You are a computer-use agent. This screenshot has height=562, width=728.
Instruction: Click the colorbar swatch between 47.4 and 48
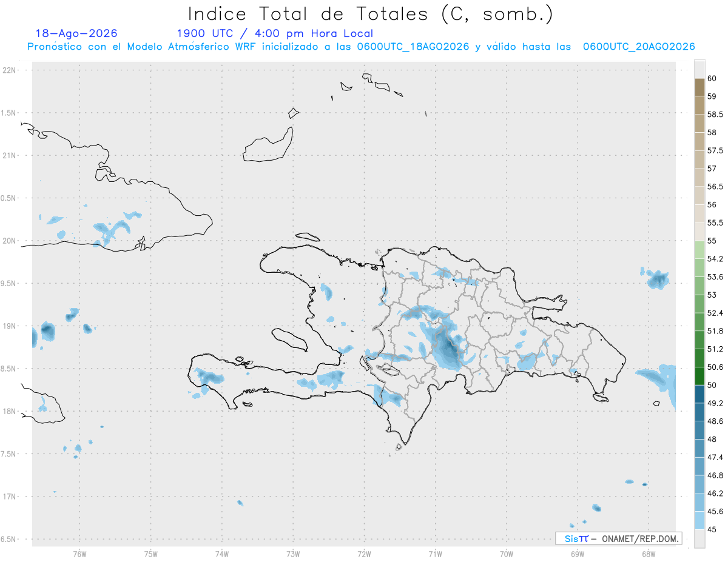pyautogui.click(x=699, y=449)
